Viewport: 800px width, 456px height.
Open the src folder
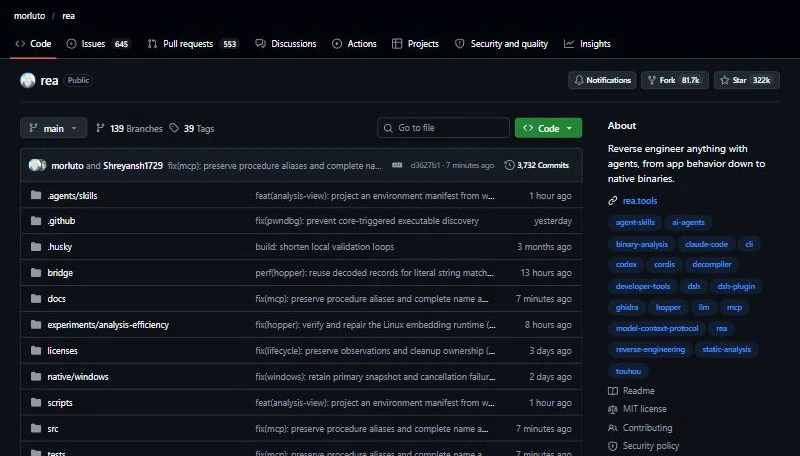pyautogui.click(x=53, y=429)
